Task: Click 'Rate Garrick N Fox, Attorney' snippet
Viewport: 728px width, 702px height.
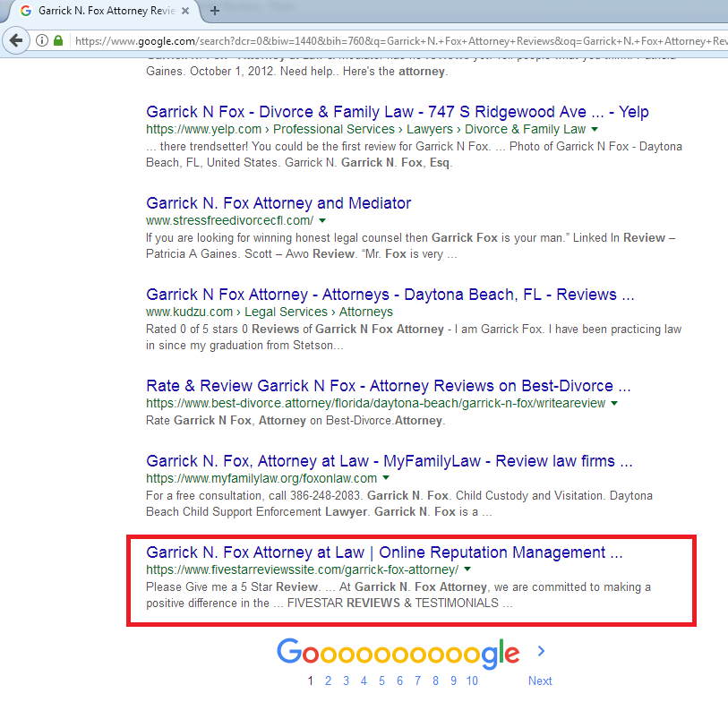Action: [295, 421]
